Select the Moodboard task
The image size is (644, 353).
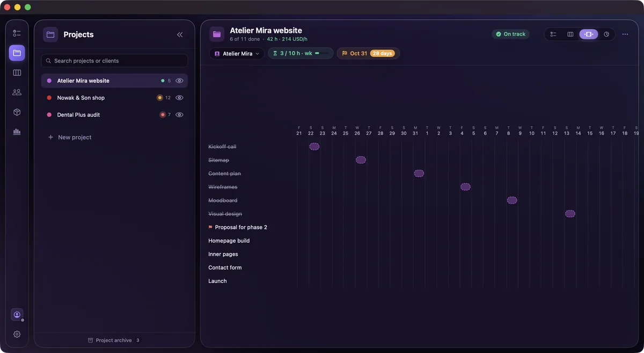[x=223, y=200]
